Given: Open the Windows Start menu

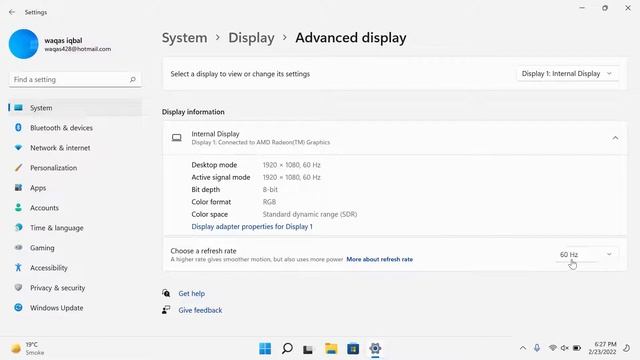Looking at the screenshot, I should pyautogui.click(x=265, y=349).
